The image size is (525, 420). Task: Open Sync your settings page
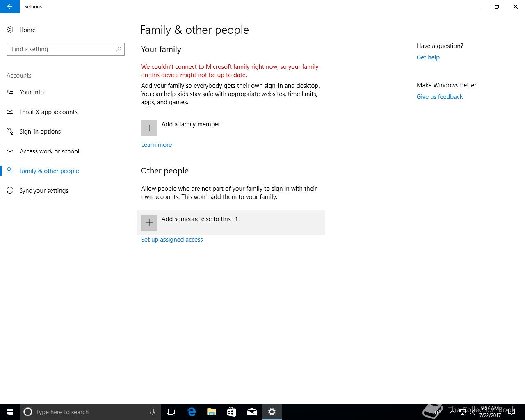tap(43, 190)
